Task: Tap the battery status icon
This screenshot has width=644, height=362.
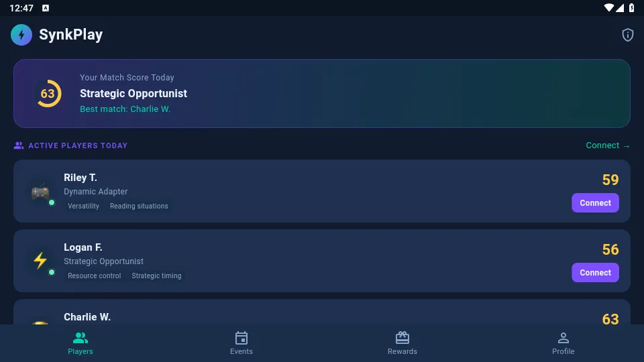Action: click(632, 8)
